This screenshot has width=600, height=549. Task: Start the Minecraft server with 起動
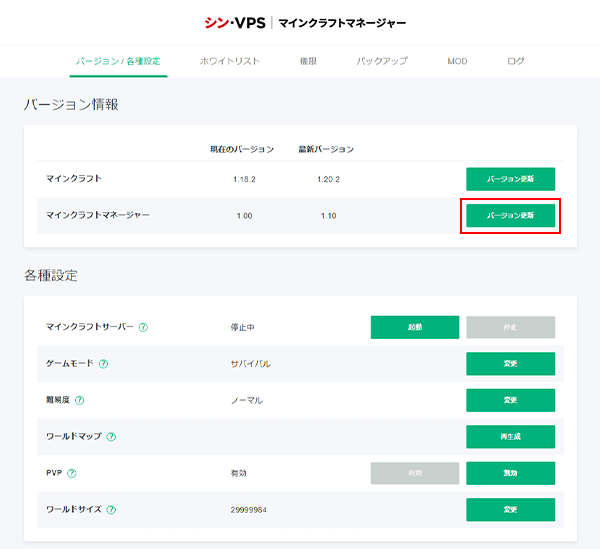[415, 327]
